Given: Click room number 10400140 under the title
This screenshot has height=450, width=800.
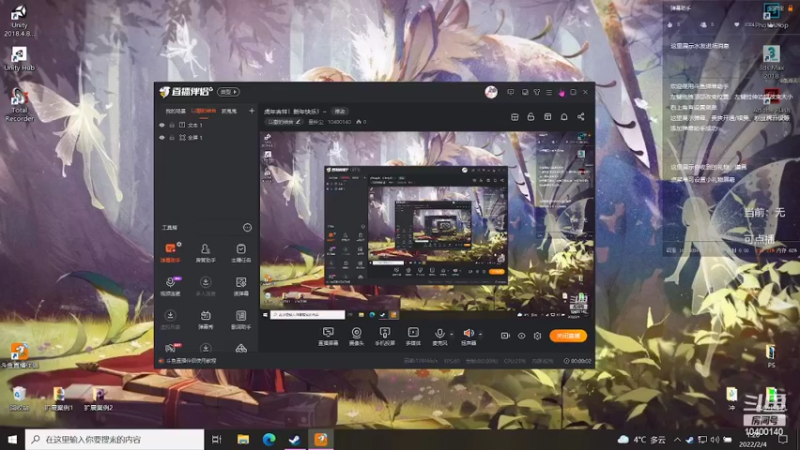Looking at the screenshot, I should [x=339, y=122].
